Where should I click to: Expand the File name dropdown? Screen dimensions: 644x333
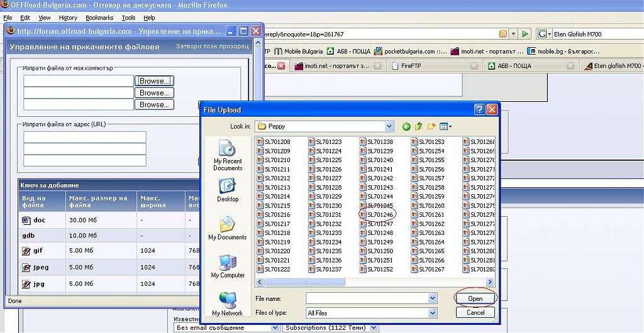pos(432,298)
